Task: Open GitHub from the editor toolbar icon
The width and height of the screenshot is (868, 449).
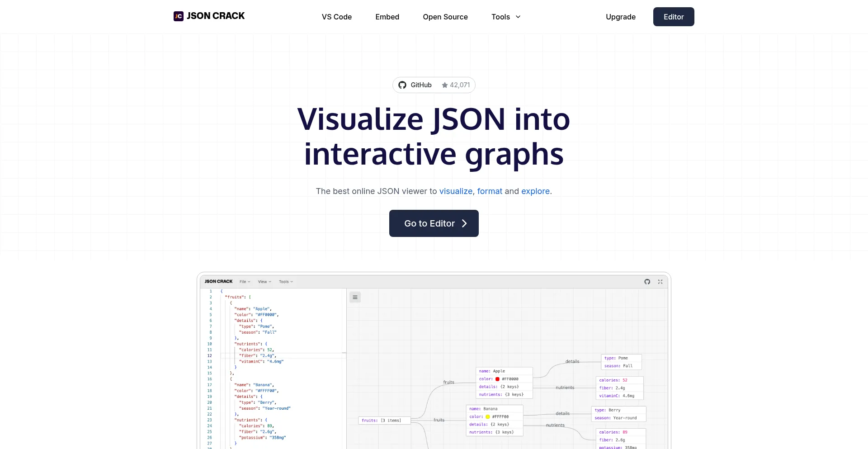Action: click(x=647, y=281)
